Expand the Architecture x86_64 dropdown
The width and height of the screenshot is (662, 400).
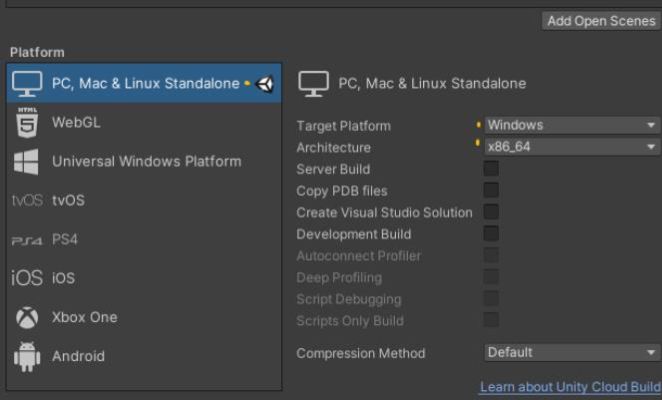(572, 147)
